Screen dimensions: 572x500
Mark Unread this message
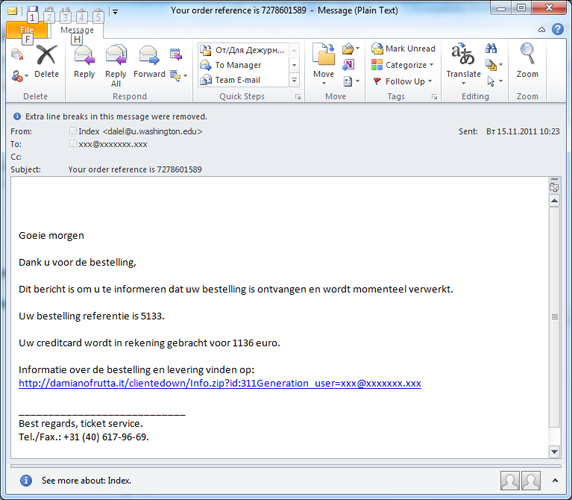click(x=403, y=49)
